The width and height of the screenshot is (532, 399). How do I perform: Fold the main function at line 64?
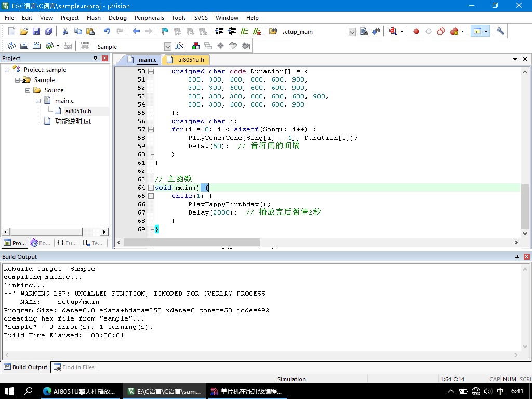click(151, 188)
